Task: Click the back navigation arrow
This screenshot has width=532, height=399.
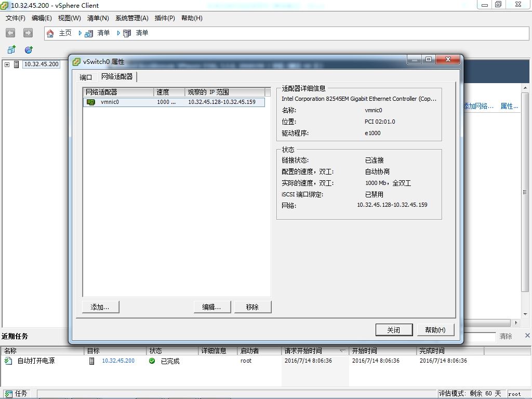Action: click(10, 33)
